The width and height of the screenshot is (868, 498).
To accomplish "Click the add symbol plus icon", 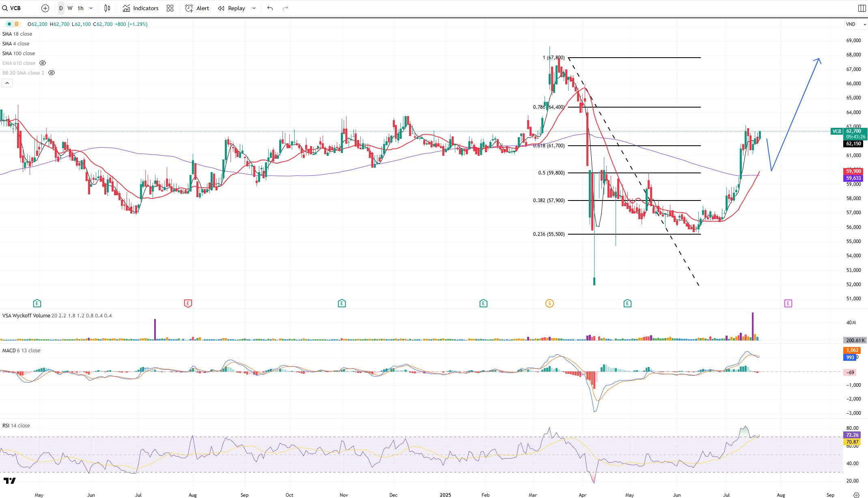I will [x=45, y=8].
